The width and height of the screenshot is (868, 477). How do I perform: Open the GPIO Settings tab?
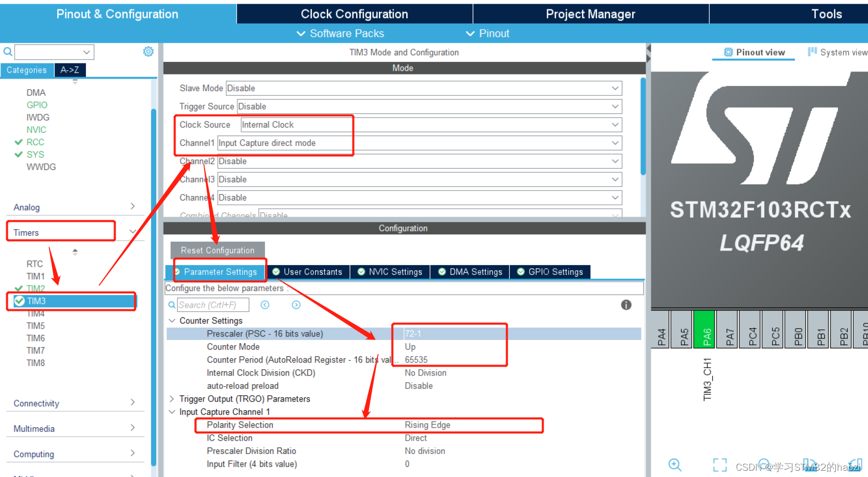tap(550, 272)
